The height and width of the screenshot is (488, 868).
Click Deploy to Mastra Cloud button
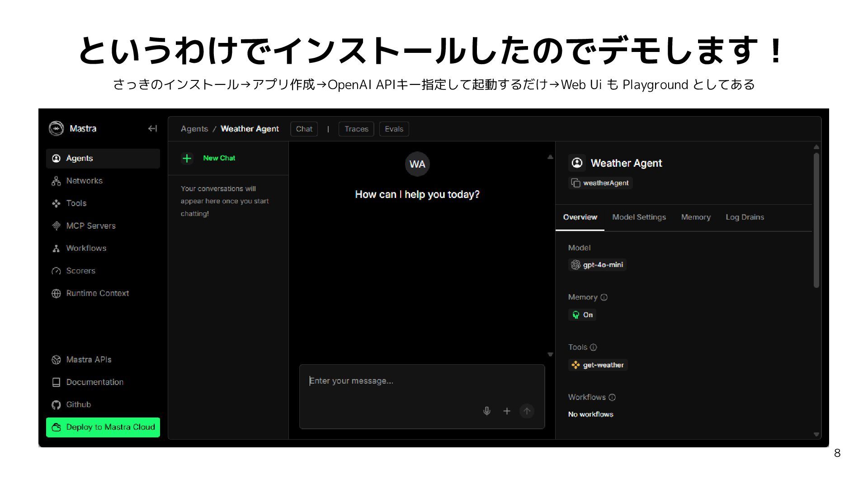(x=103, y=427)
